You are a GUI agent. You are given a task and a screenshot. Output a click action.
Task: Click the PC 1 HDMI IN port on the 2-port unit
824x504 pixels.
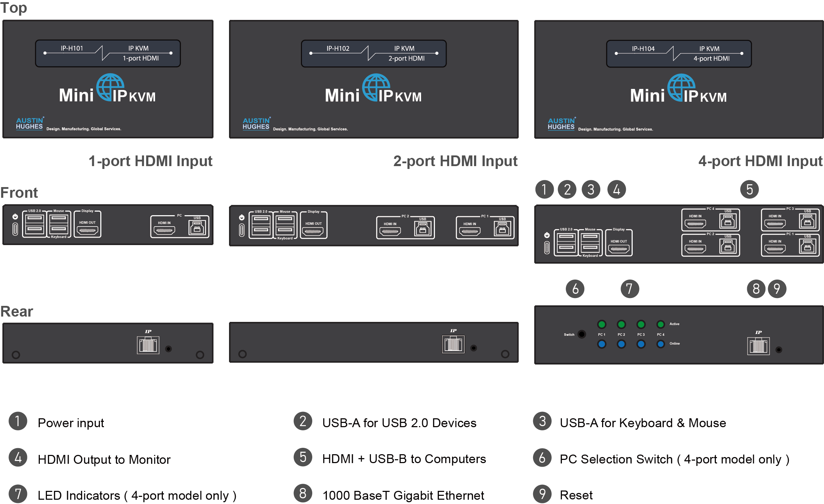[470, 232]
